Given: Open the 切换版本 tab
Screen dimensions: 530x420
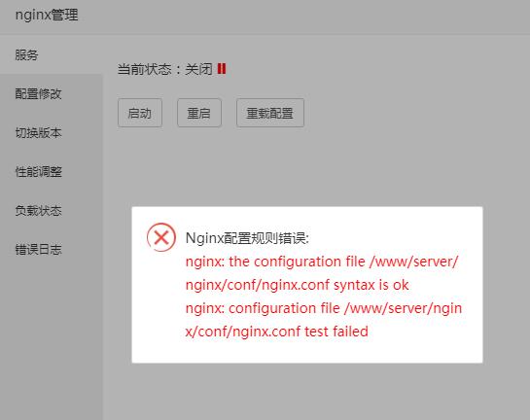Looking at the screenshot, I should [51, 132].
